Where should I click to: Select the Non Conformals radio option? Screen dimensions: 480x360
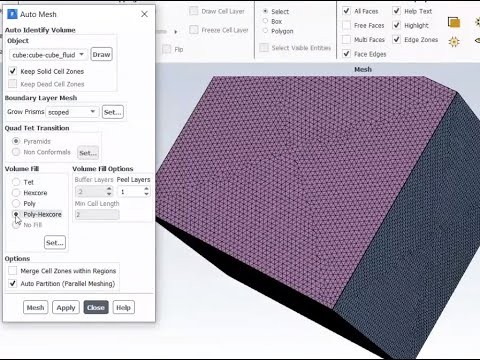coord(16,152)
